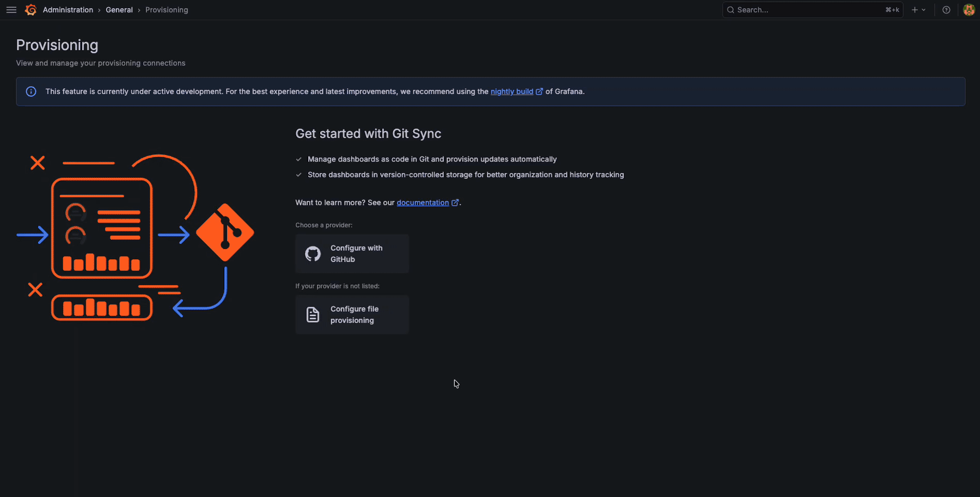Click external link icon beside documentation
980x497 pixels.
point(455,203)
